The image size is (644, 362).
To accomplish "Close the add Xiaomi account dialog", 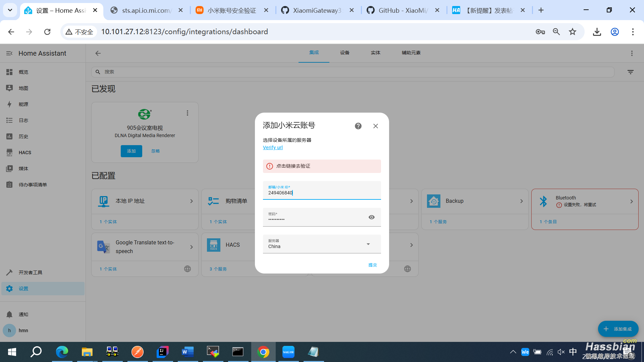I will (x=376, y=126).
